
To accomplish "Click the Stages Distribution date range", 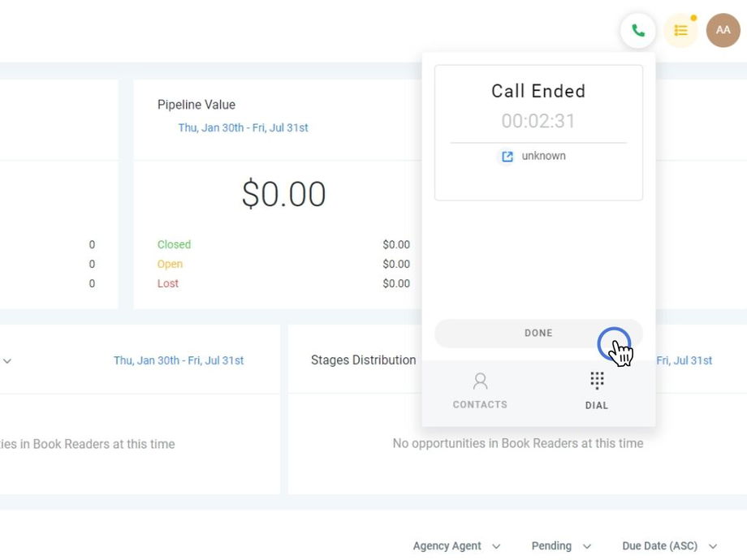I will 684,360.
